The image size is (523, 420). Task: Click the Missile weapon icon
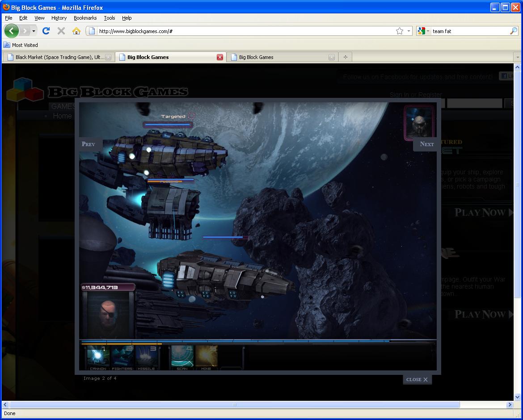[146, 357]
